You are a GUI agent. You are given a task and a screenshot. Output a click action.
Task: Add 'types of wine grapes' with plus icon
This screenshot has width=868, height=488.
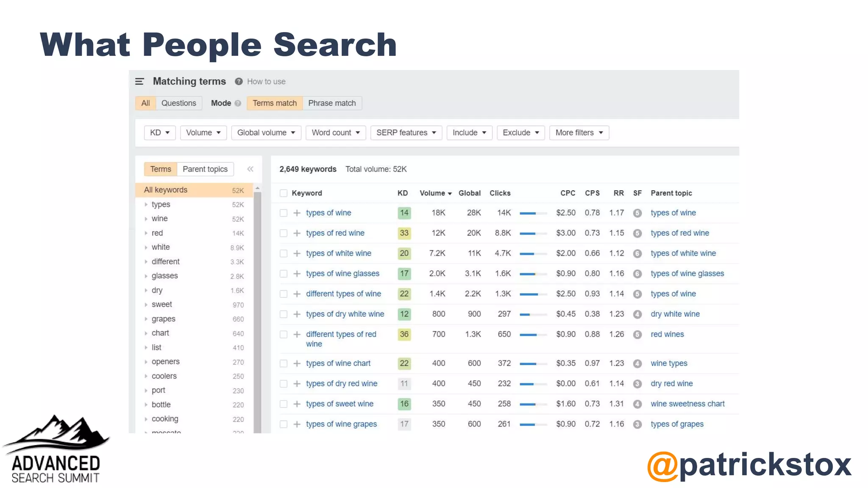coord(297,424)
